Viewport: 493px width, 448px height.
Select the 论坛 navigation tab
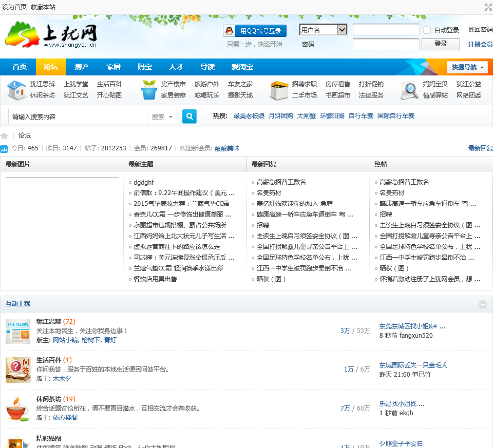coord(51,67)
